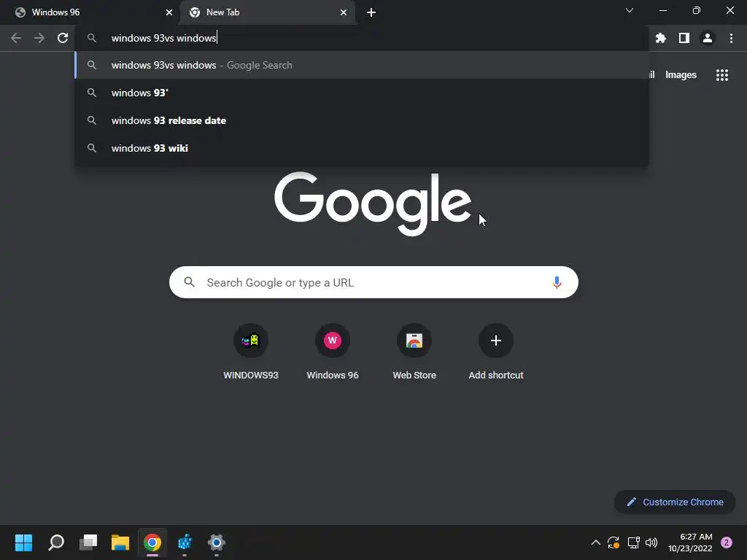
Task: Open taskbar Search magnifier
Action: [55, 542]
